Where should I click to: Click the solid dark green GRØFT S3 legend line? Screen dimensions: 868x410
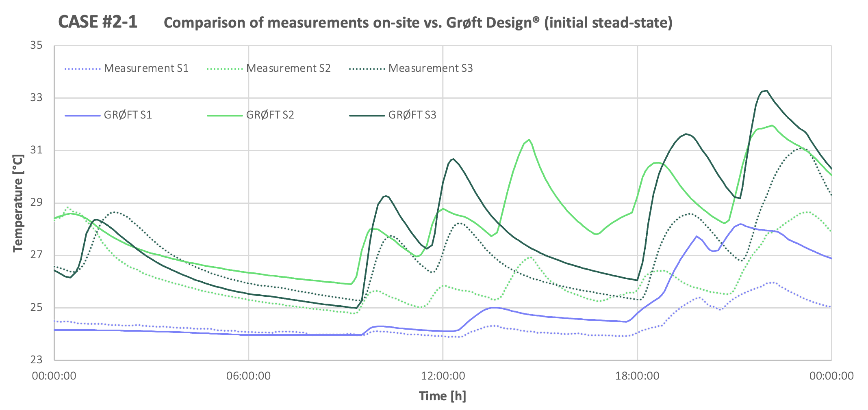point(367,116)
